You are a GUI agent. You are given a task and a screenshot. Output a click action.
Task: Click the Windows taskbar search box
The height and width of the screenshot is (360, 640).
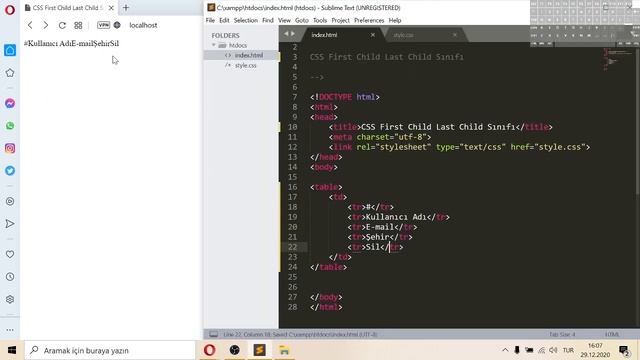coord(110,350)
